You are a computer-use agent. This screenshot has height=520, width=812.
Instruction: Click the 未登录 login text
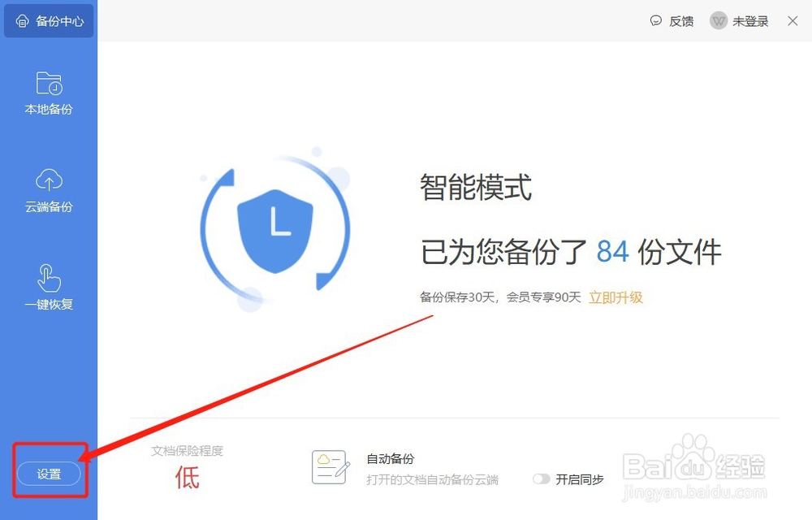(750, 21)
